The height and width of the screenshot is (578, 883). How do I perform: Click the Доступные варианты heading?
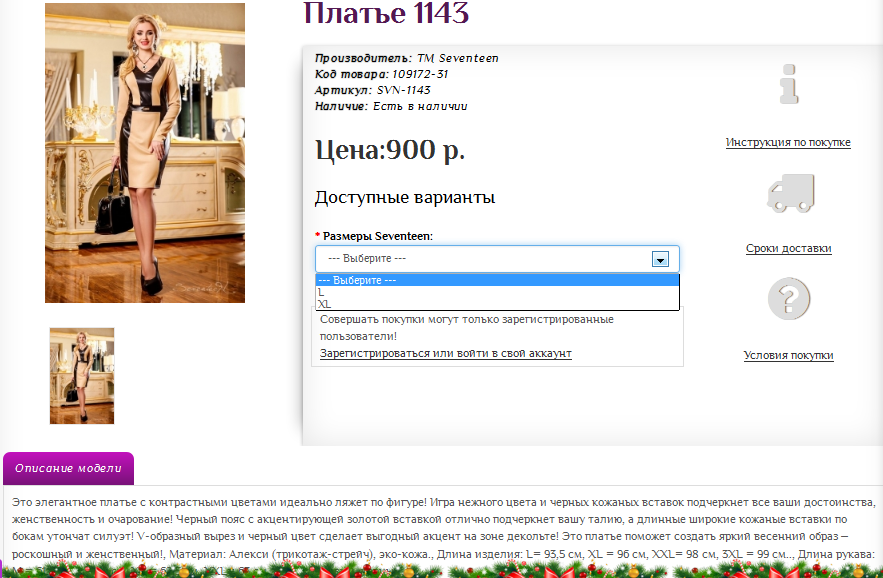coord(405,198)
